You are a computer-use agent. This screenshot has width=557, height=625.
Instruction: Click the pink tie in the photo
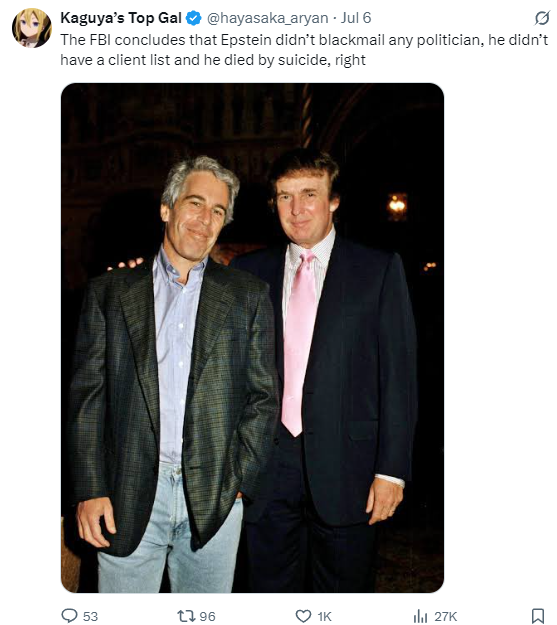[299, 343]
